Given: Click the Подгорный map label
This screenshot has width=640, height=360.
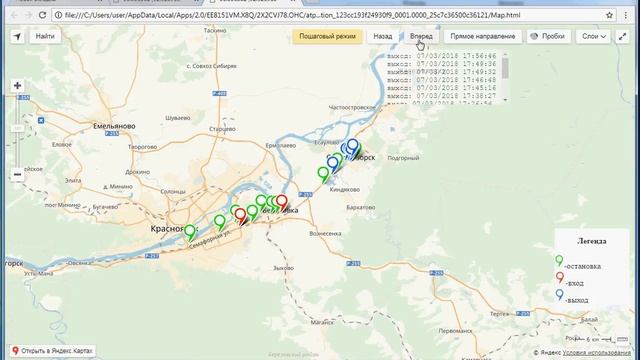Looking at the screenshot, I should tap(403, 158).
